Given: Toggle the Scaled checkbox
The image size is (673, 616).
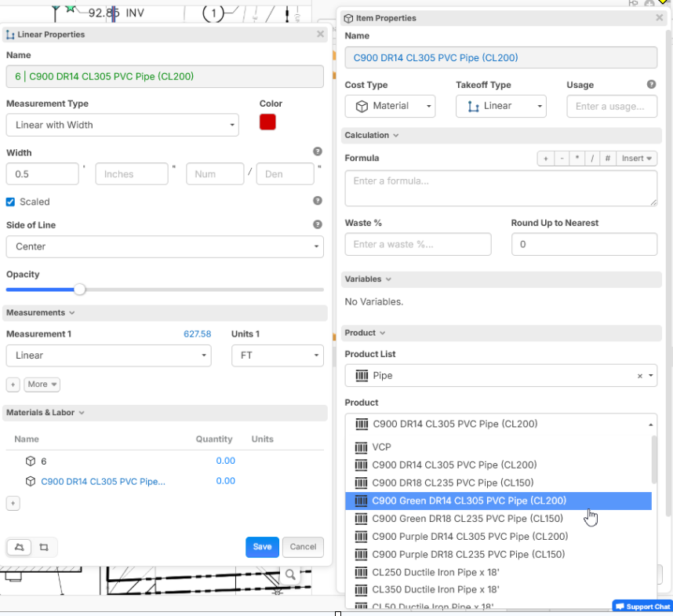Looking at the screenshot, I should point(11,202).
